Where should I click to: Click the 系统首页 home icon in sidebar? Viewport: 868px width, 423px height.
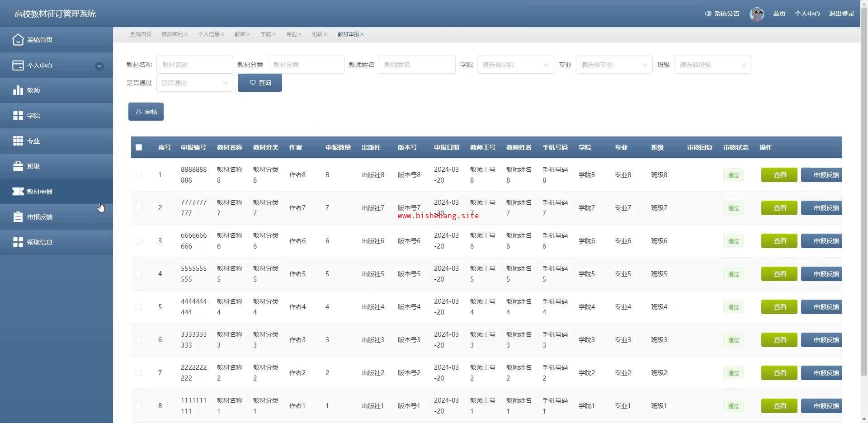tap(18, 40)
